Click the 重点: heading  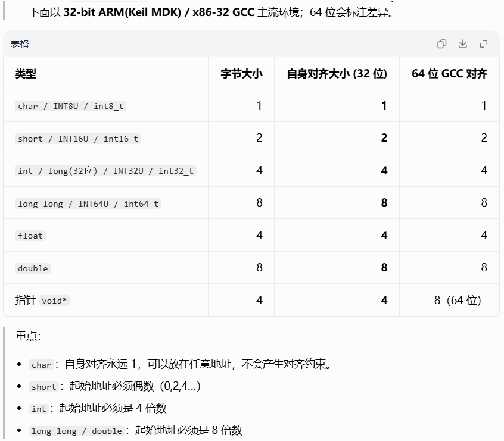tap(28, 336)
